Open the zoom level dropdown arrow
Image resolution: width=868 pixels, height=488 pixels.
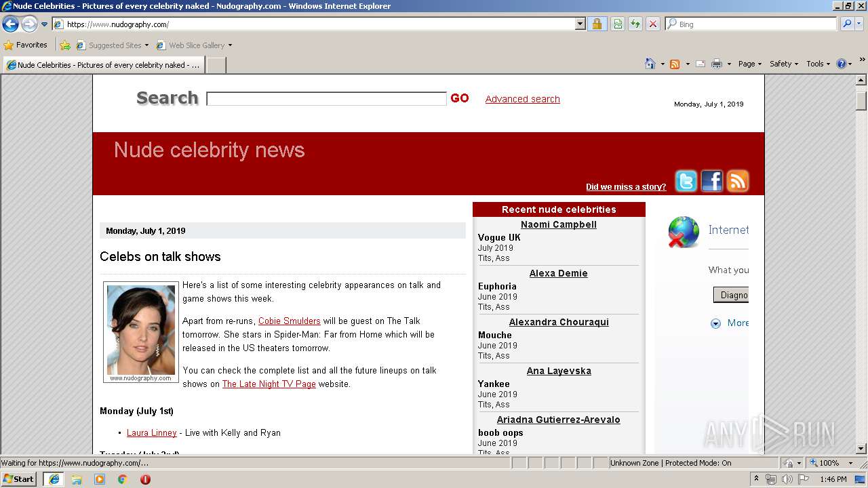pos(850,463)
